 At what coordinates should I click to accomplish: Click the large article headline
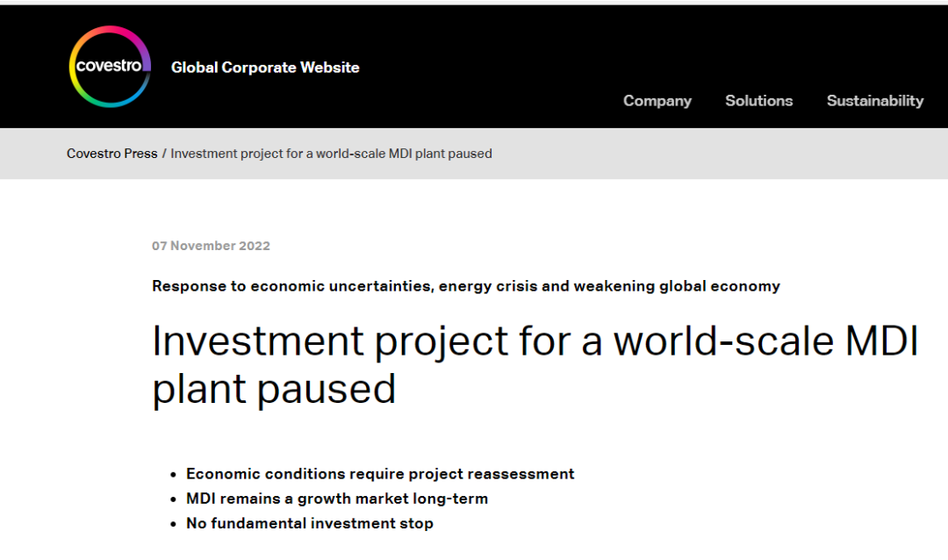tap(534, 364)
